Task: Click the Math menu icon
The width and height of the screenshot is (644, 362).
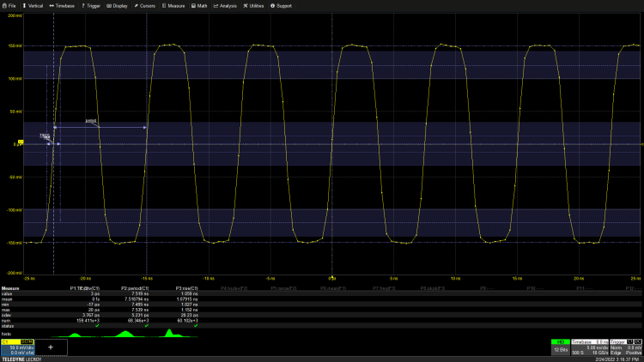Action: [193, 5]
